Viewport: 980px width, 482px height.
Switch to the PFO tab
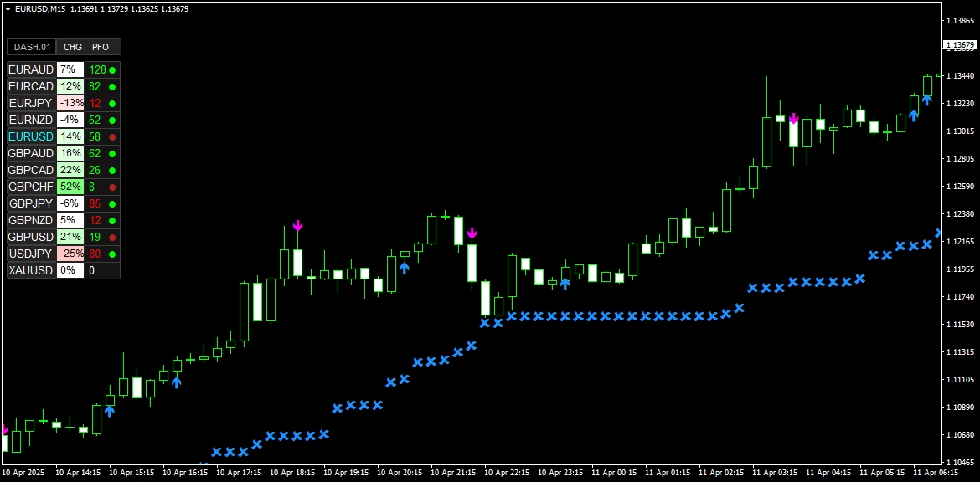coord(100,47)
